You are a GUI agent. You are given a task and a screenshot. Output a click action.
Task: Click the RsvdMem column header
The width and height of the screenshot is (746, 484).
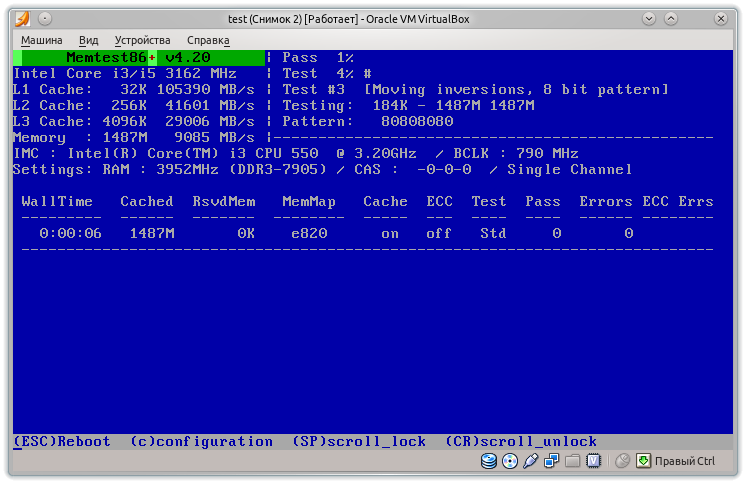click(x=224, y=201)
